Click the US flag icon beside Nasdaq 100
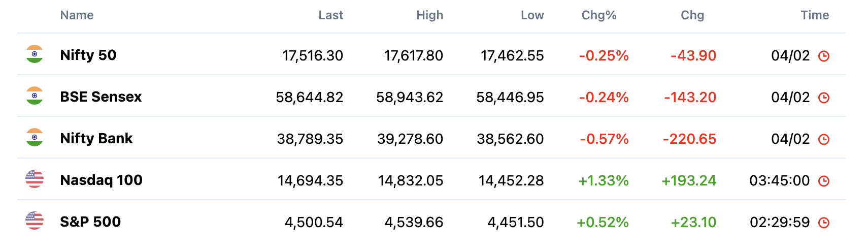 tap(35, 179)
